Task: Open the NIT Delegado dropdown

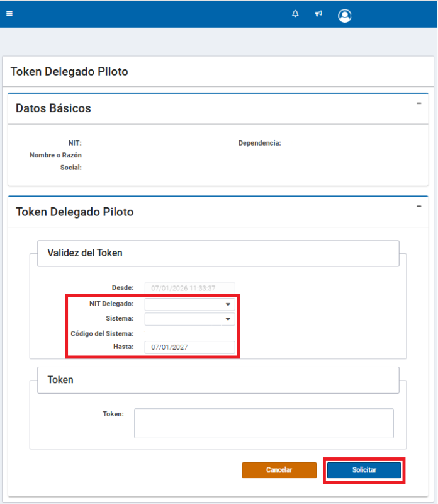Action: (189, 304)
